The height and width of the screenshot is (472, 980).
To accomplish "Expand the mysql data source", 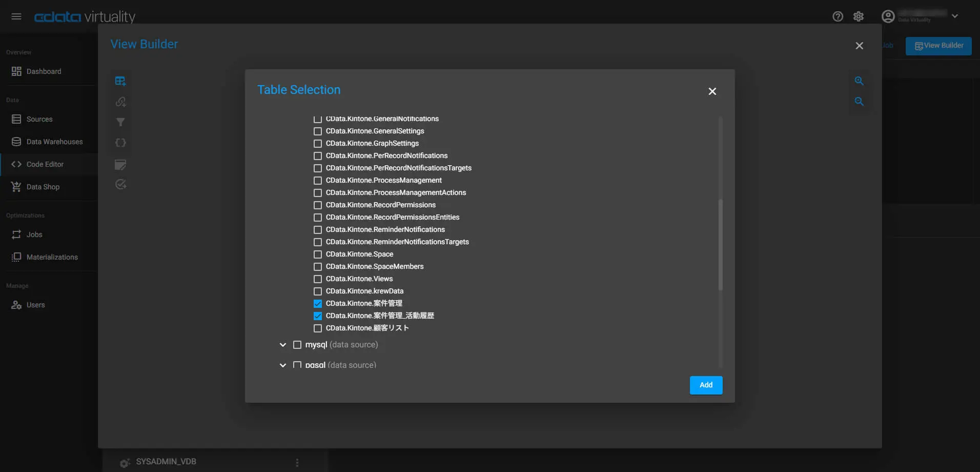I will click(x=283, y=345).
